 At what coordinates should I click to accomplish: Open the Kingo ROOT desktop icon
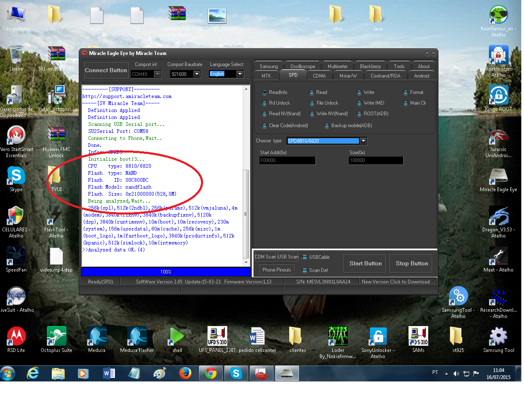(x=498, y=96)
